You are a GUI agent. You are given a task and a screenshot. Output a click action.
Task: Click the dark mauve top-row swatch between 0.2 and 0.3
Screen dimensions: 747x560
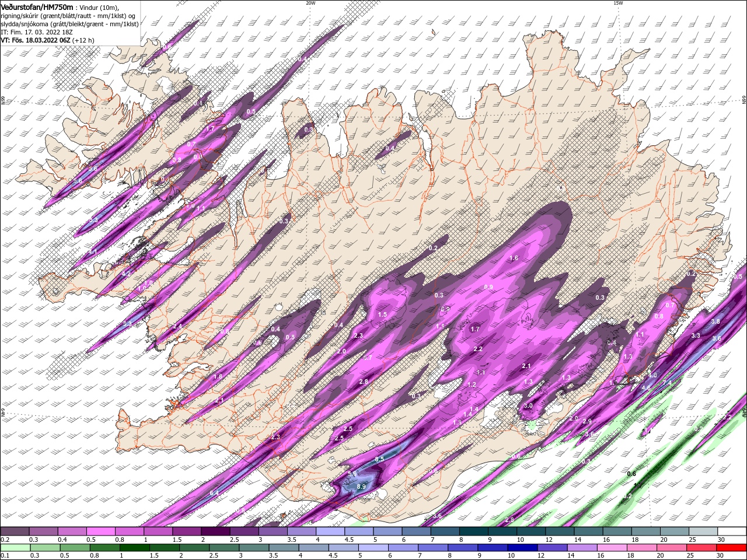coord(15,531)
